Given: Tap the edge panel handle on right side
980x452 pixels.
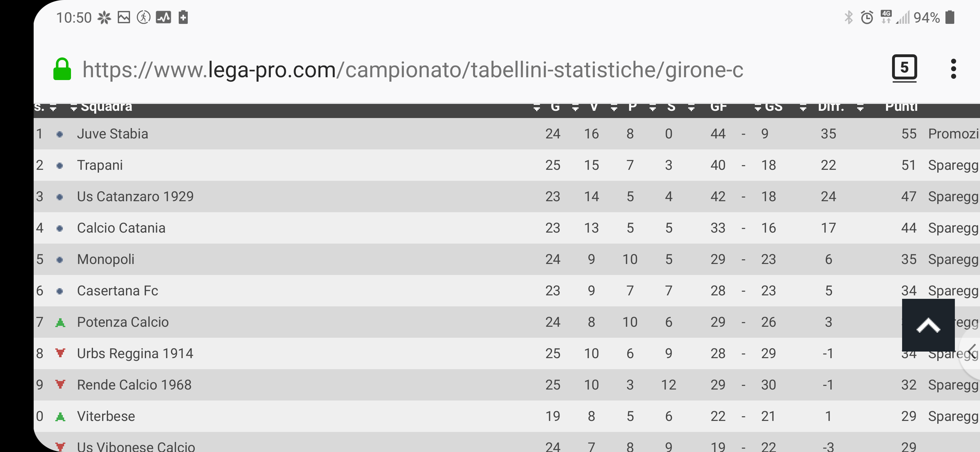Looking at the screenshot, I should [971, 352].
